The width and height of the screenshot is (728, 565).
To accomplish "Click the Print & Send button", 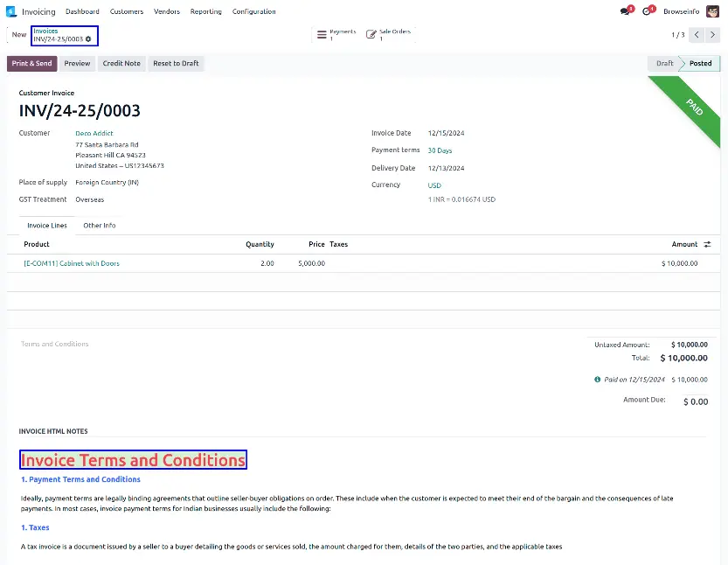I will tap(31, 64).
